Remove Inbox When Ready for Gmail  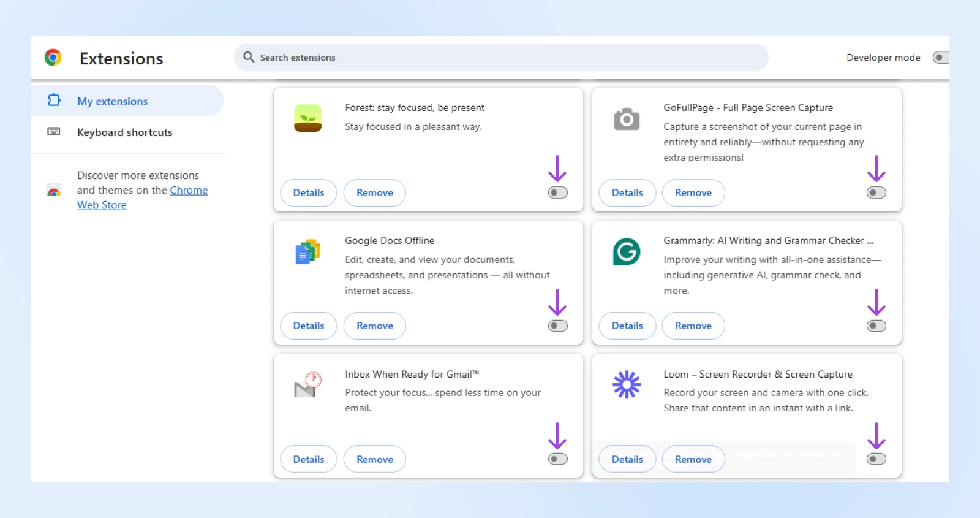(x=375, y=459)
